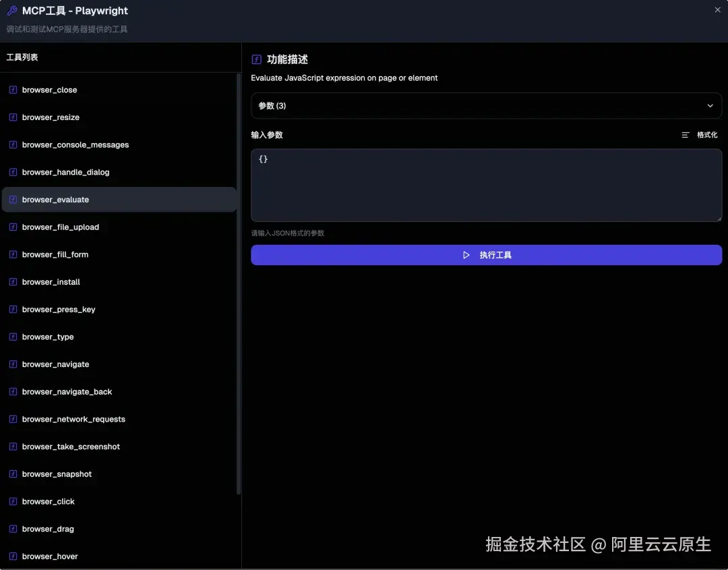Screen dimensions: 728x570
Task: Switch to the browser_snapshot tool
Action: [x=57, y=474]
